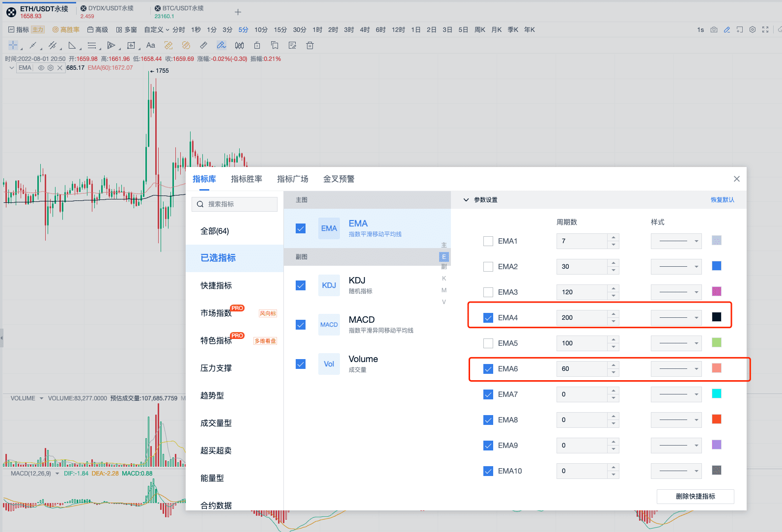Click the lock drawings icon

coord(257,46)
